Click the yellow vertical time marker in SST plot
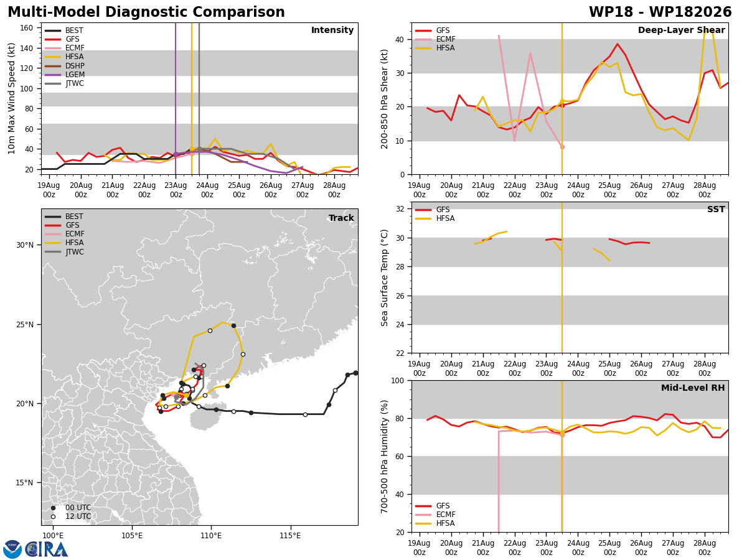 tap(562, 278)
